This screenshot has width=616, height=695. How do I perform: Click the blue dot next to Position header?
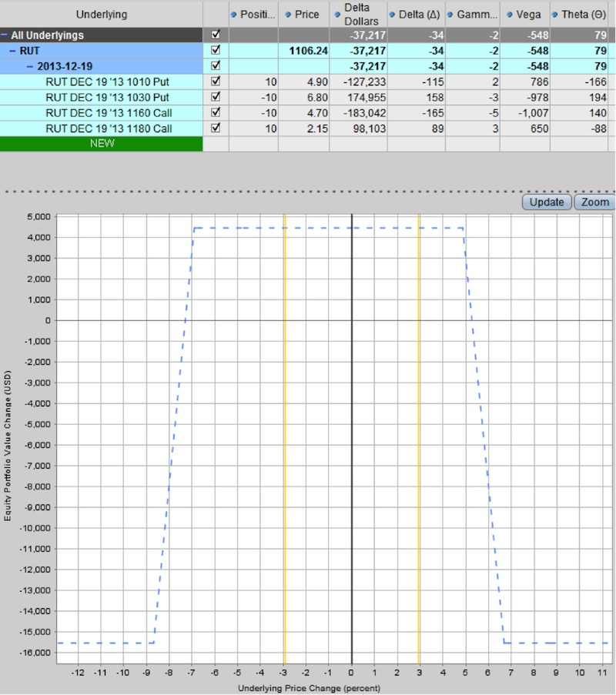point(233,15)
